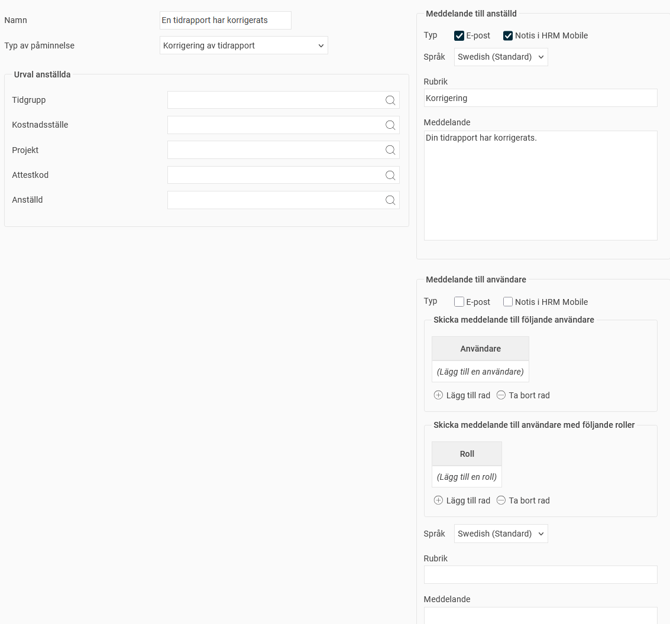Click the (Lägg till en användare) row
The height and width of the screenshot is (624, 670).
tap(480, 372)
